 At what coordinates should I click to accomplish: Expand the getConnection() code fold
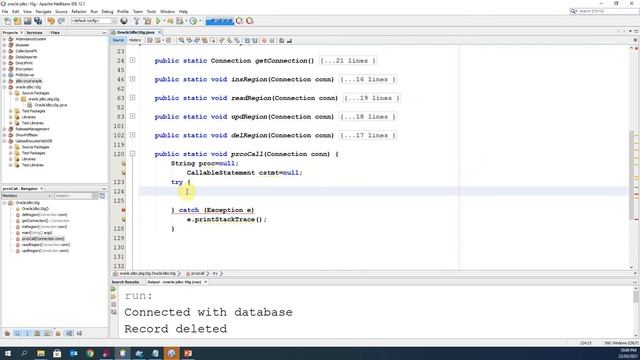coord(132,60)
